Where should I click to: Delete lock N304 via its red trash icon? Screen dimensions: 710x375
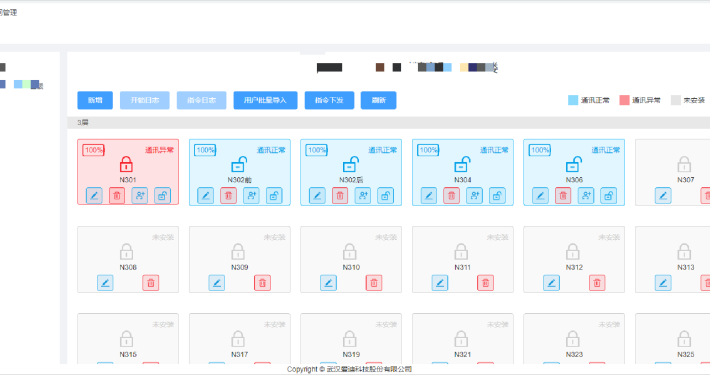click(451, 196)
